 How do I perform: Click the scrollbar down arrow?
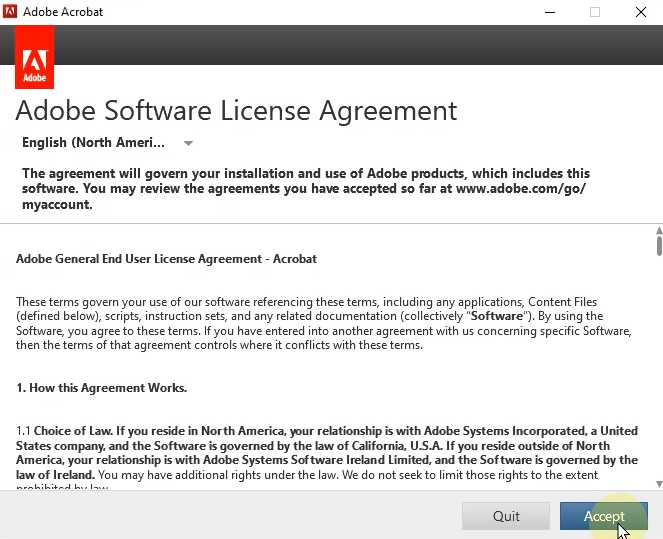coord(658,484)
